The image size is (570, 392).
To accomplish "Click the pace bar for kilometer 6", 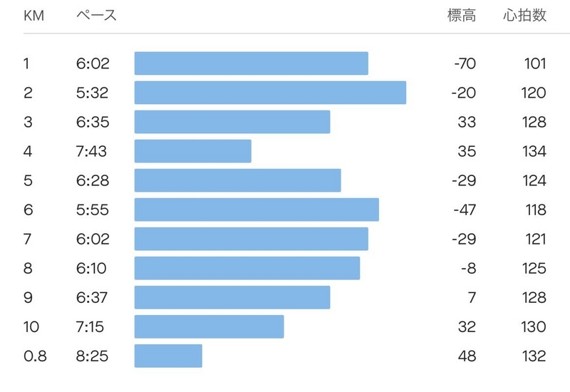I will [256, 210].
